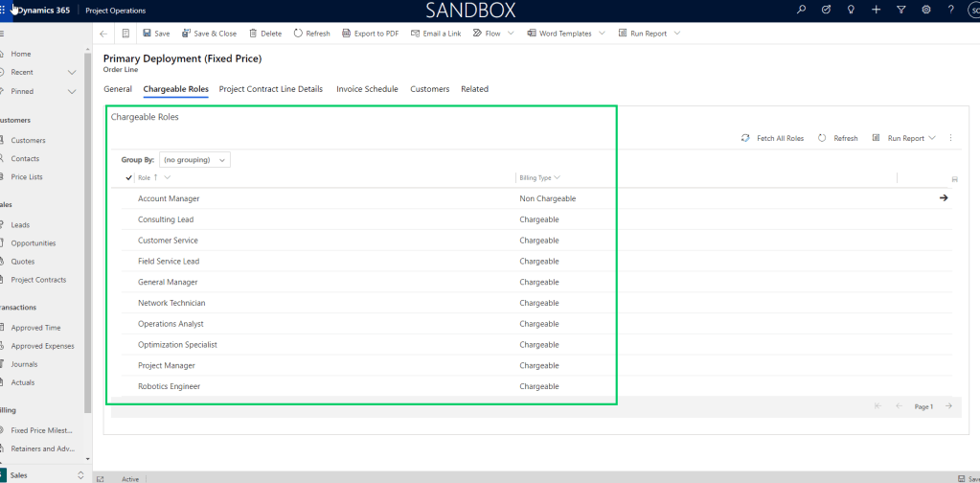Open Project Contracts in the sidebar
Image resolution: width=980 pixels, height=483 pixels.
(38, 280)
